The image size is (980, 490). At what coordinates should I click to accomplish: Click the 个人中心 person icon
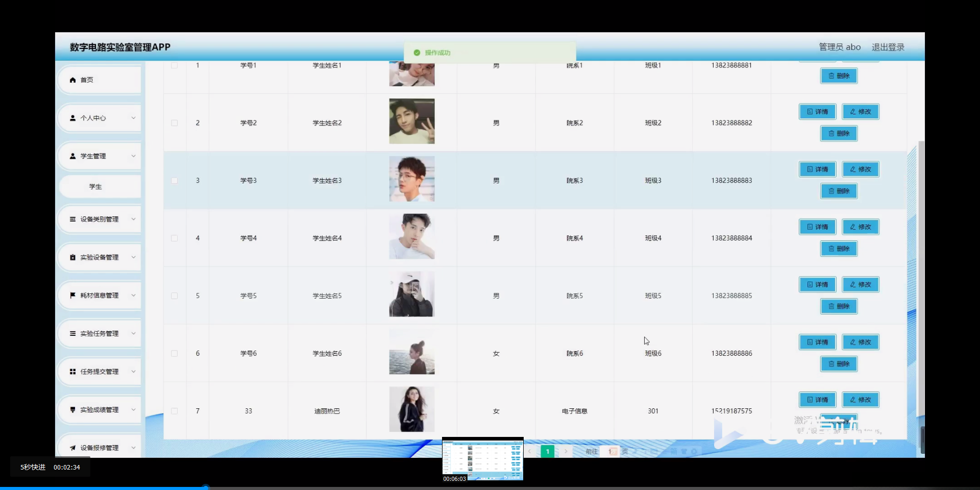(72, 118)
